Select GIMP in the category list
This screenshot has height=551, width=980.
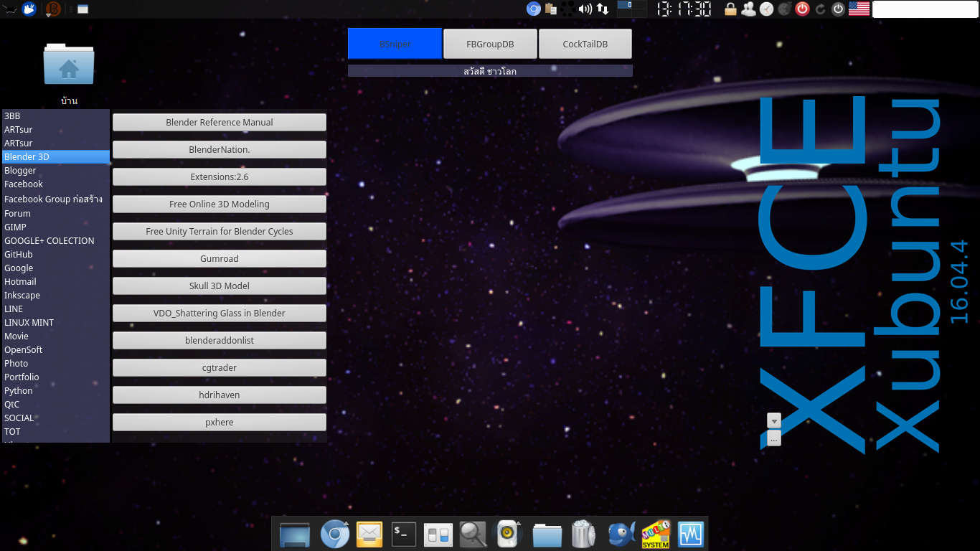click(56, 227)
